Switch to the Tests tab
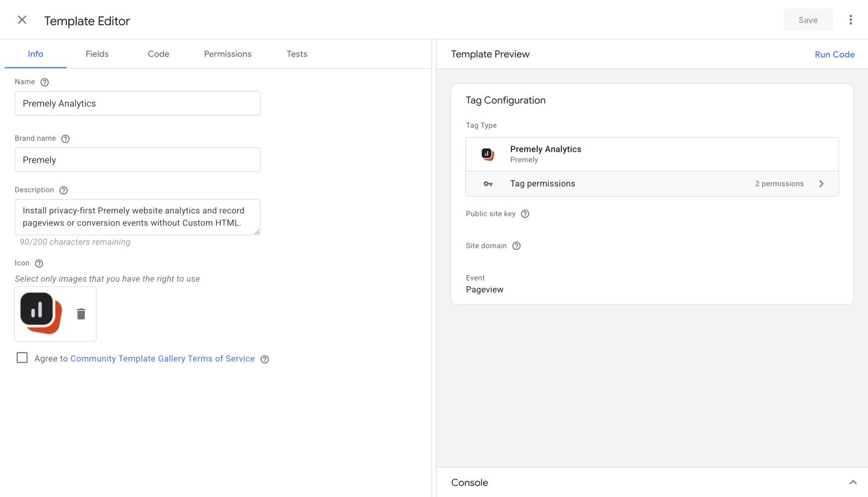This screenshot has width=868, height=497. (297, 54)
